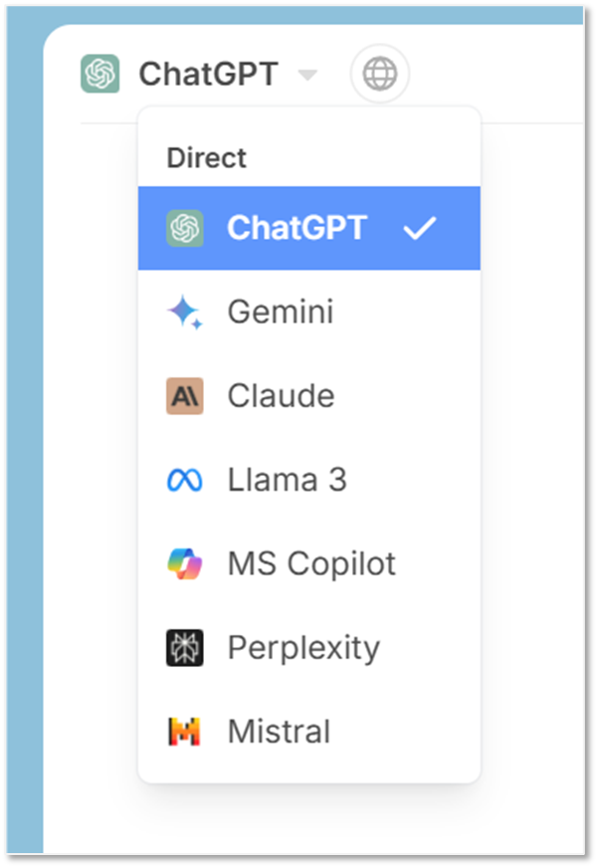Click the Gemini sparkle icon
Screen dimensions: 598x868
(185, 313)
